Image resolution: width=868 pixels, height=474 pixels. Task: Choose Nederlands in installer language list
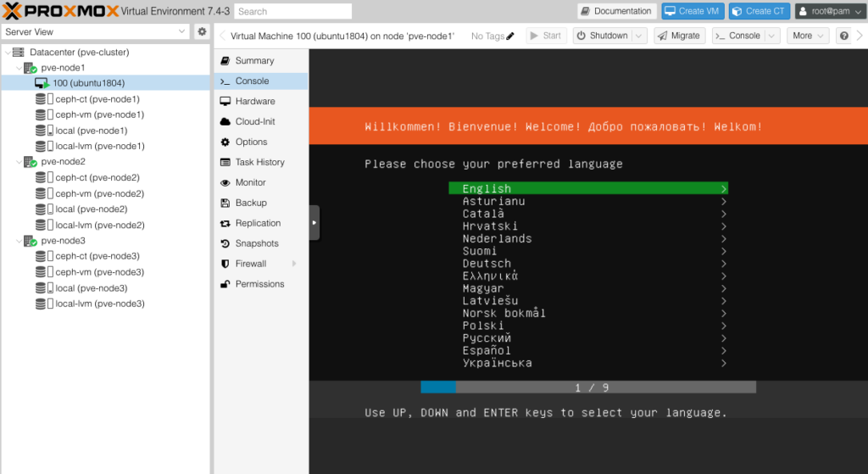click(x=588, y=238)
